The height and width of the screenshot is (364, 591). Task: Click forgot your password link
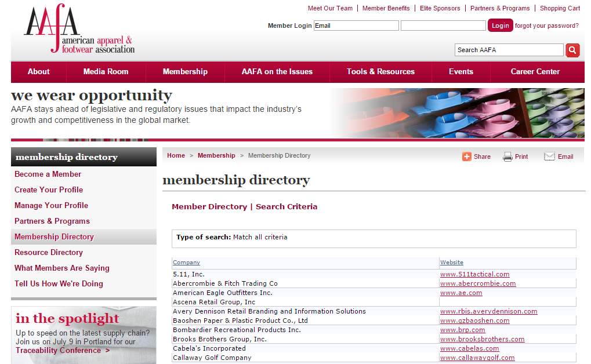click(546, 26)
